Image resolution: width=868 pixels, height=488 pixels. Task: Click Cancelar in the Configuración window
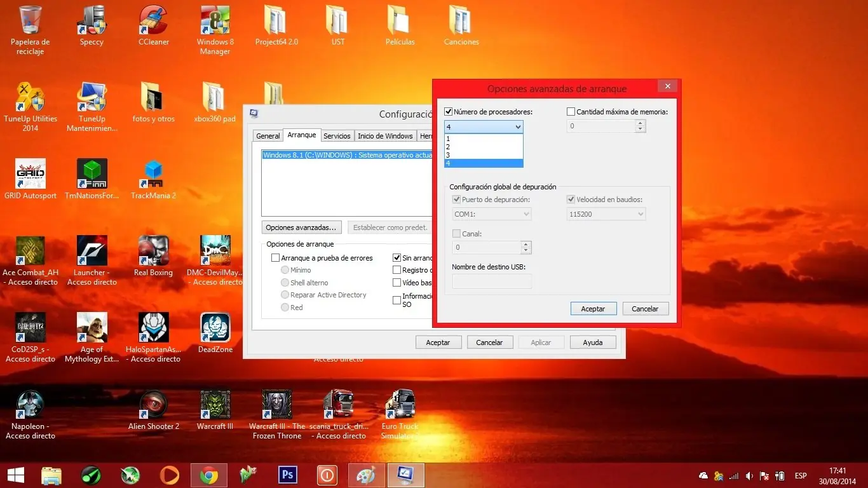[489, 342]
